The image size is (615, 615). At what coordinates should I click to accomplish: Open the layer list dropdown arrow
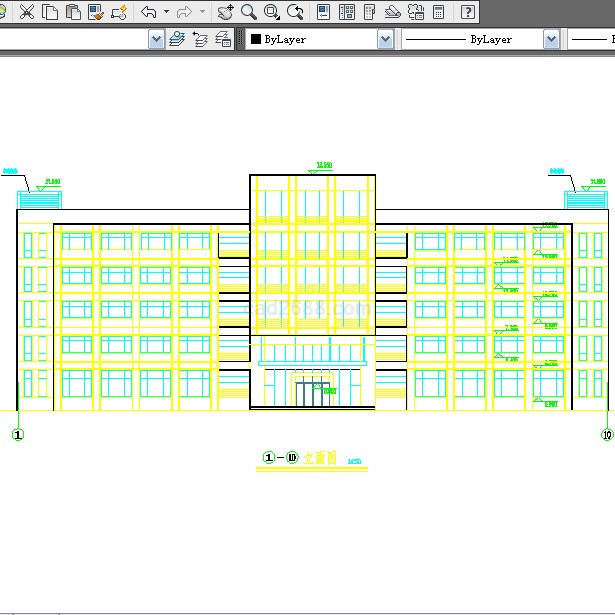[156, 39]
